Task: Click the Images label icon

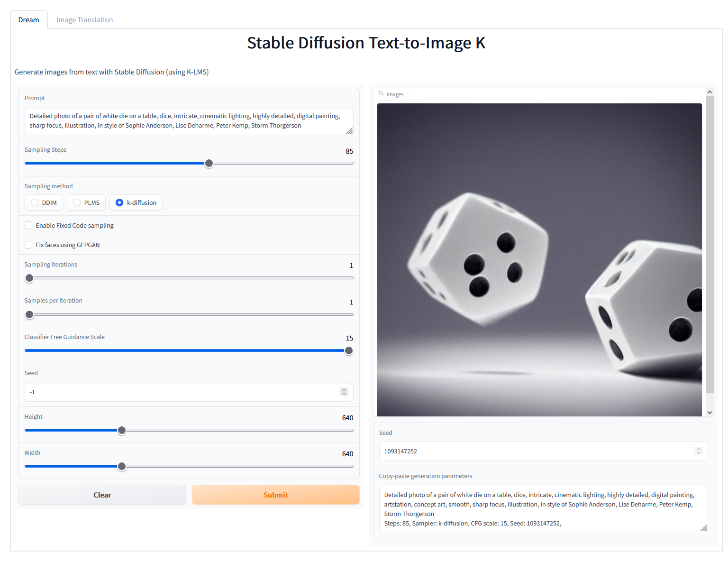Action: pos(380,94)
